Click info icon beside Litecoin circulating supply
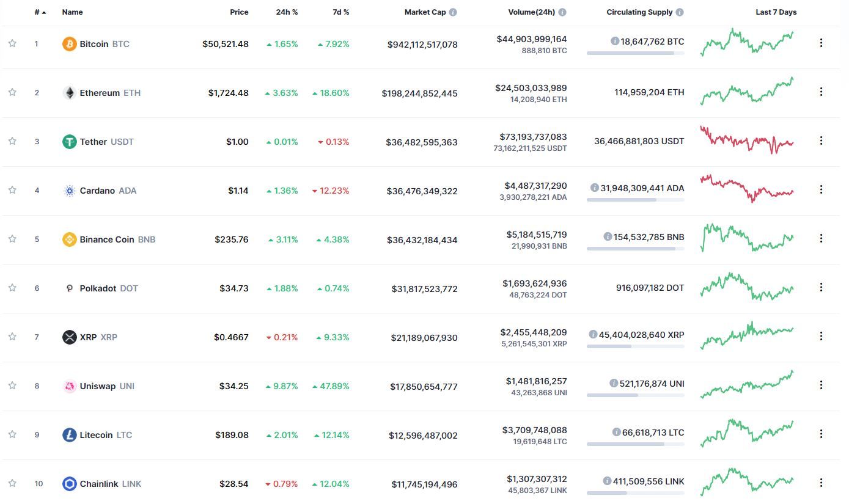The image size is (849, 504). coord(617,432)
